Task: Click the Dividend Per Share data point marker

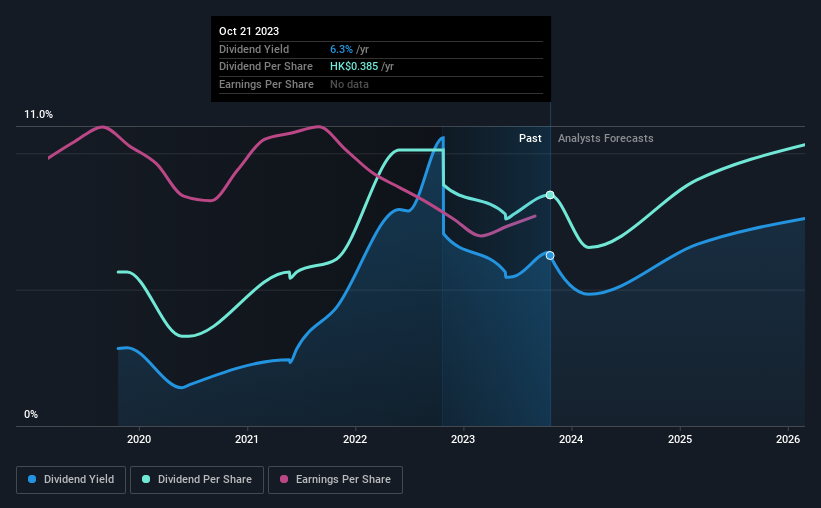Action: pyautogui.click(x=550, y=195)
